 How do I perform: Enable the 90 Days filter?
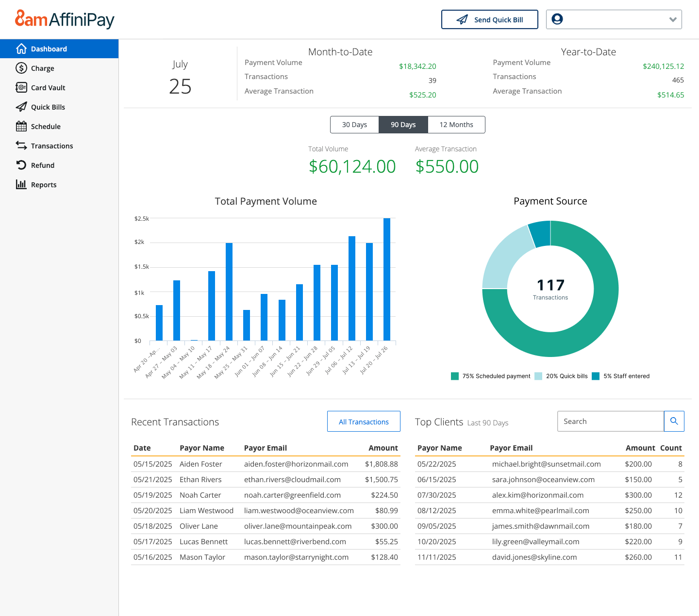point(403,125)
